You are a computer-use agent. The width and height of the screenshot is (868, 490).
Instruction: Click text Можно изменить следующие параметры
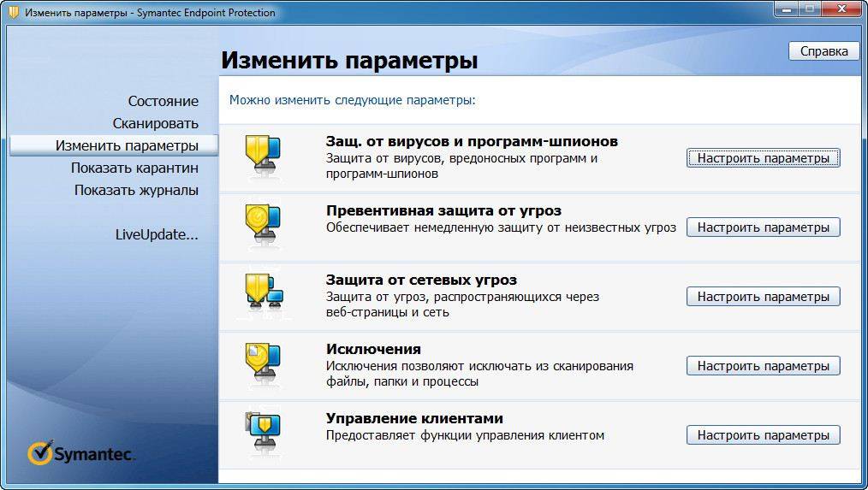click(x=353, y=100)
